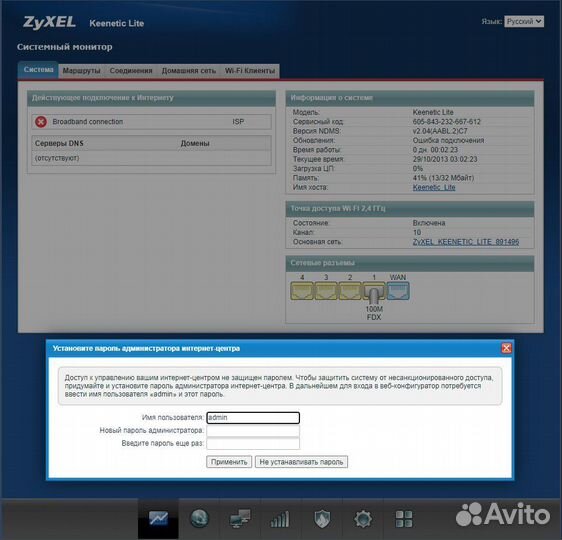The width and height of the screenshot is (562, 540).
Task: Open the Wi-Fi signal bars icon
Action: (280, 519)
